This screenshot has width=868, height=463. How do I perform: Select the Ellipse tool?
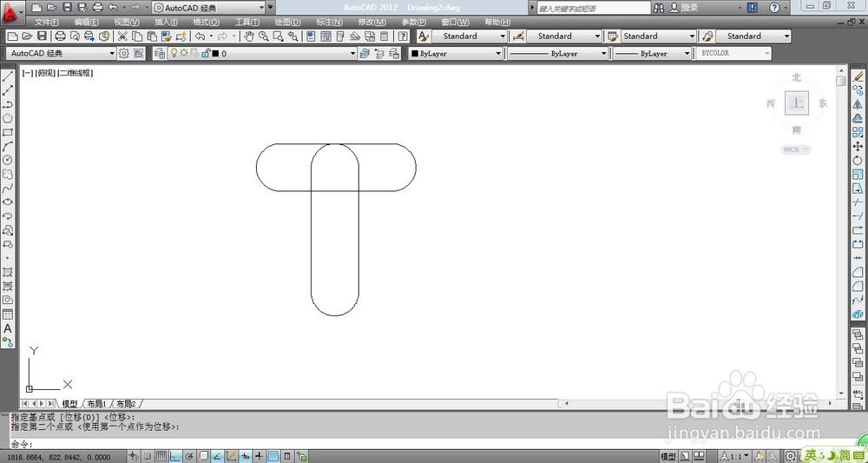coord(8,202)
